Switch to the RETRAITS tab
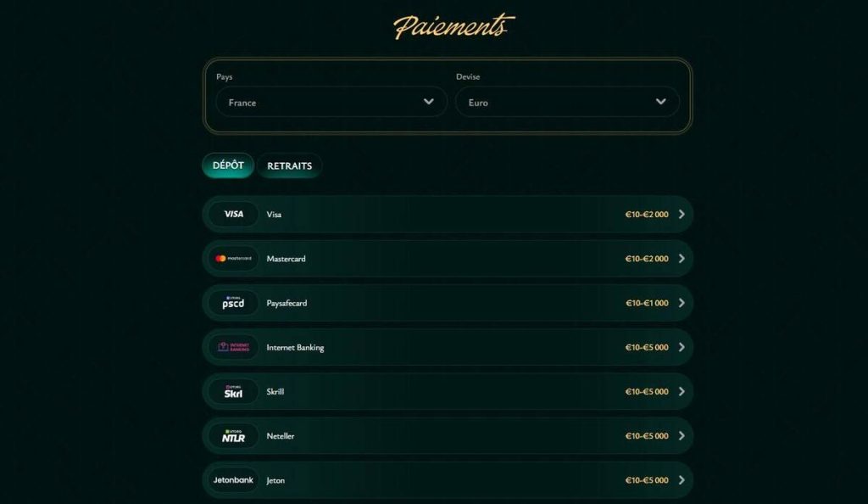Viewport: 868px width, 504px height. click(x=289, y=165)
